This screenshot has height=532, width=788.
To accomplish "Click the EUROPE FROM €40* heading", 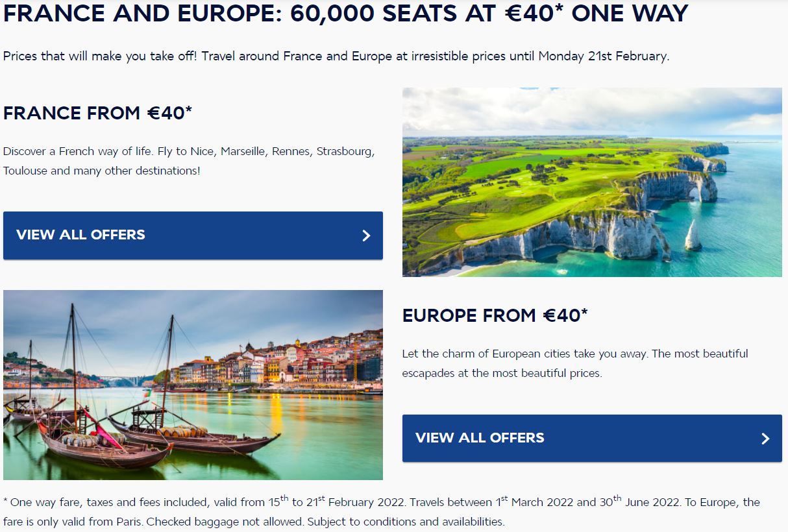I will pyautogui.click(x=495, y=315).
